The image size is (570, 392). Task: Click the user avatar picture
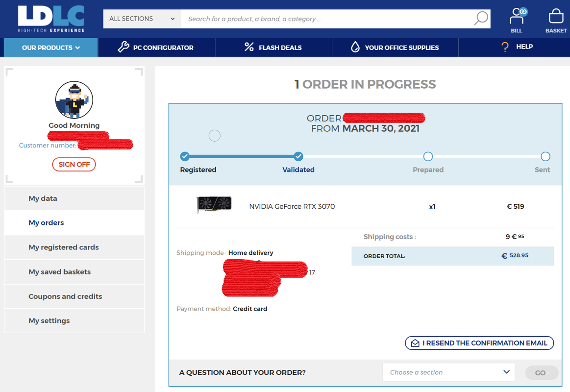(x=74, y=99)
